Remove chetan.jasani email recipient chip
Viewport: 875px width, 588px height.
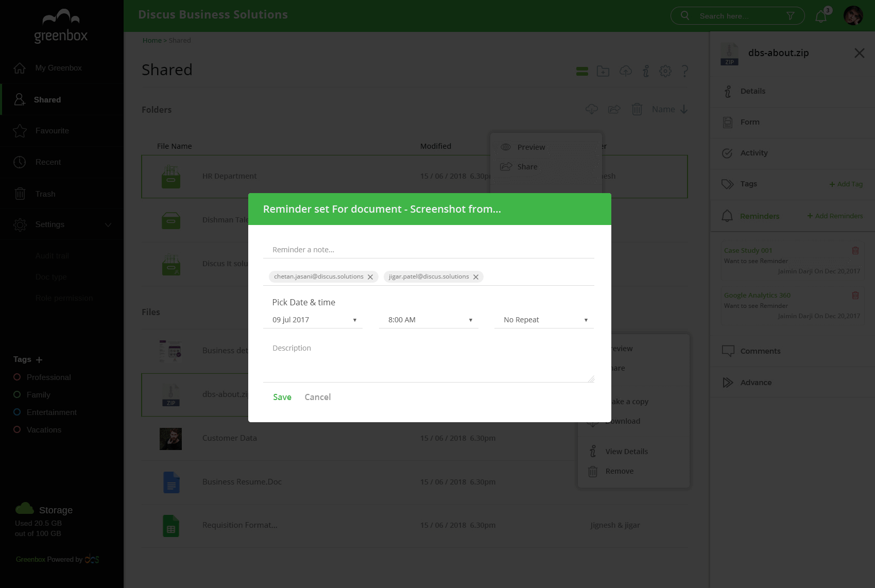point(370,277)
